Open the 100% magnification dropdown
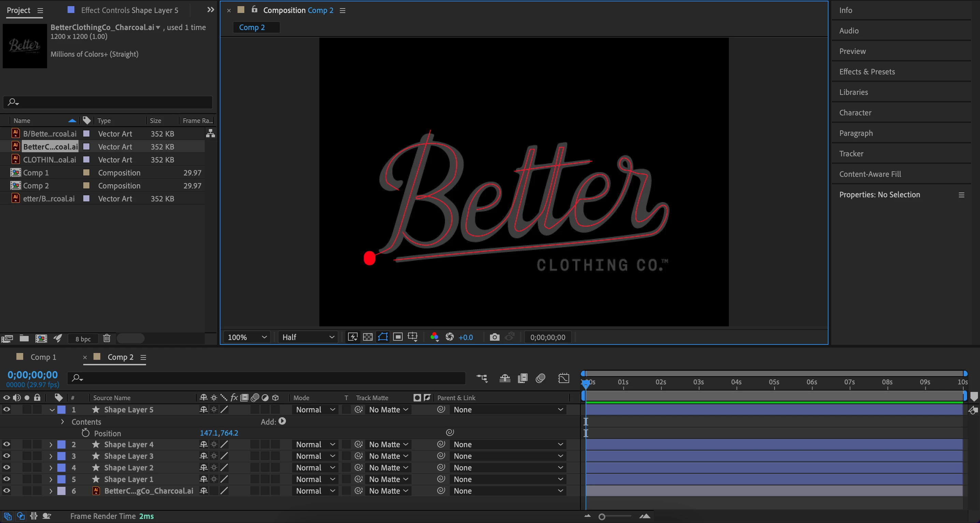Screen dimensions: 980x523 247,337
